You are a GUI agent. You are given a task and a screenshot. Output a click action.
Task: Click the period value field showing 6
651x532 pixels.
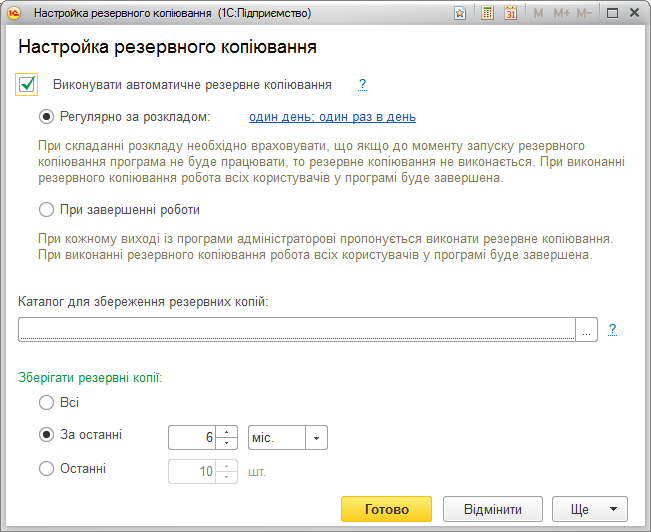tap(192, 437)
